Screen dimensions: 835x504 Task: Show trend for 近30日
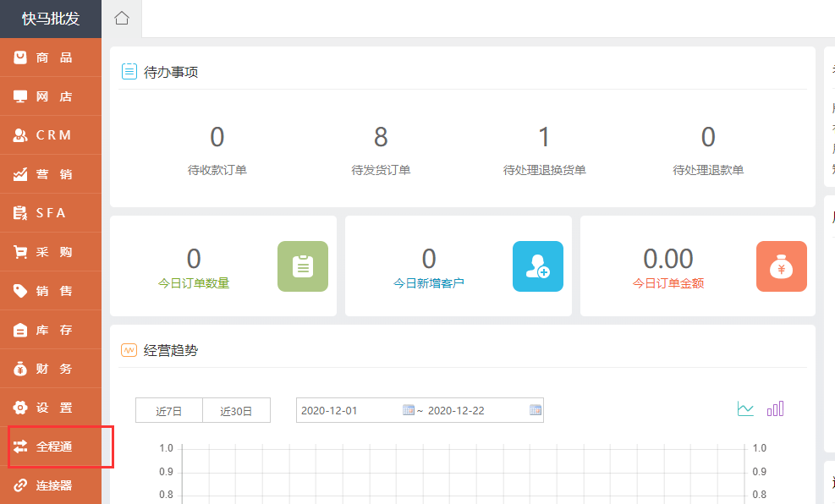click(237, 411)
